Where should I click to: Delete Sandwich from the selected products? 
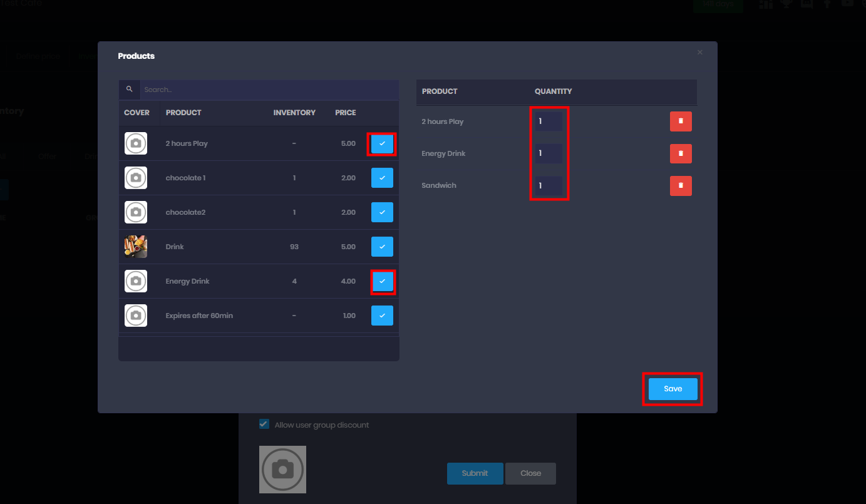coord(681,185)
